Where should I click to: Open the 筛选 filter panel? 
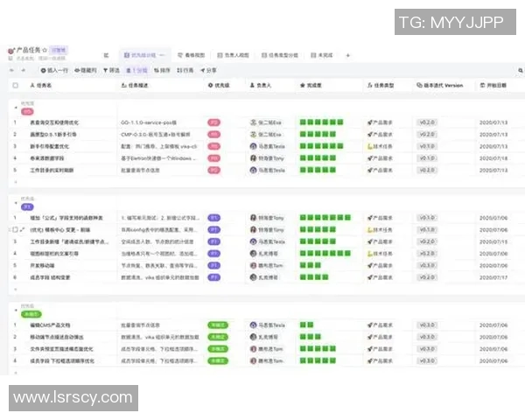click(x=111, y=70)
